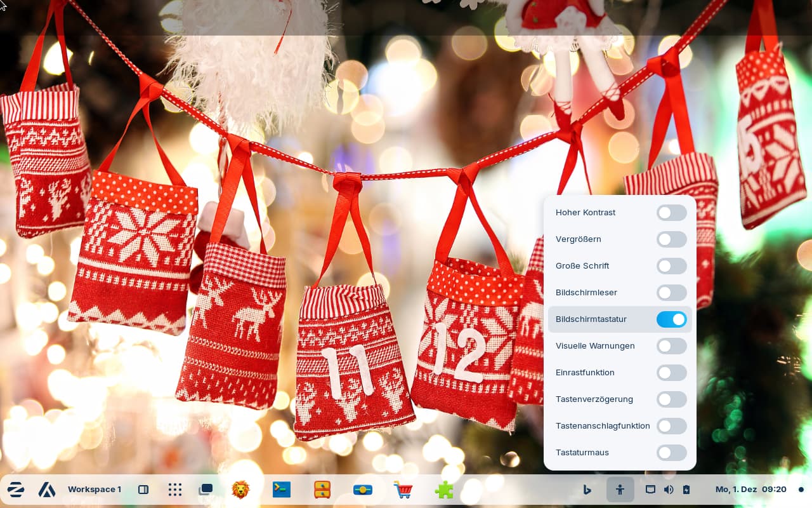Click the Arch-style logo icon in taskbar
The height and width of the screenshot is (508, 812).
[47, 490]
